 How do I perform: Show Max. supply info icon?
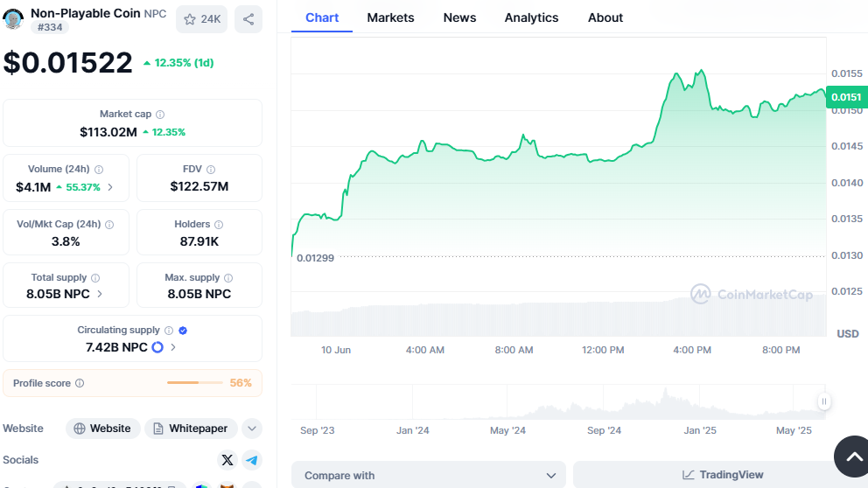(x=228, y=278)
